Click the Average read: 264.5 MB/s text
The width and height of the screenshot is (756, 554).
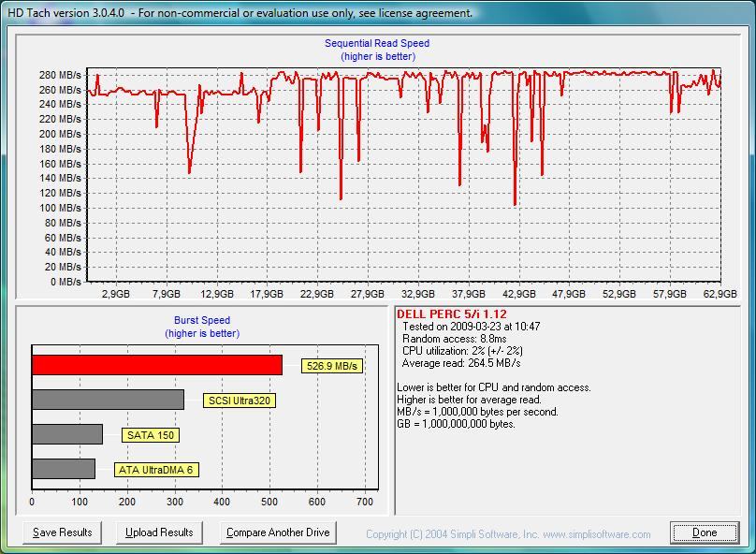[x=461, y=363]
